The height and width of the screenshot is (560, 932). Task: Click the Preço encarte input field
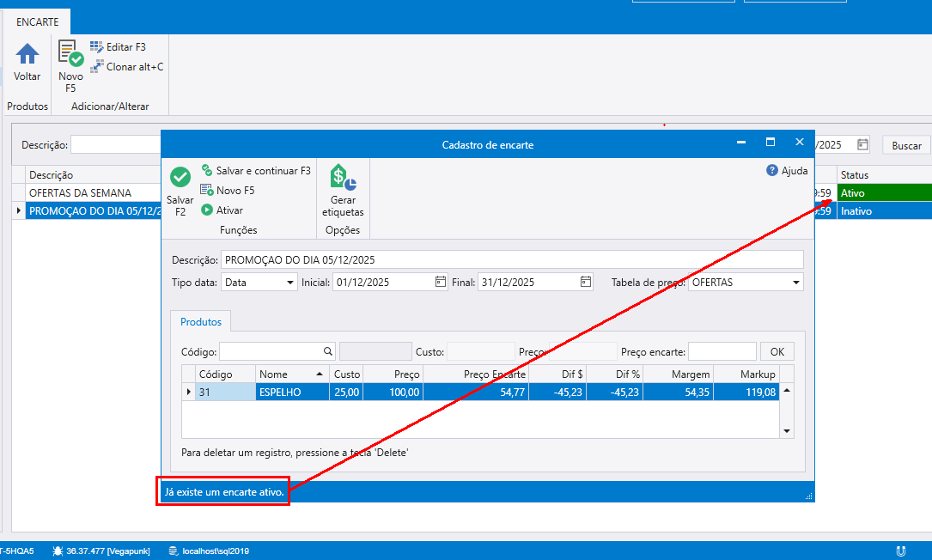tap(722, 351)
